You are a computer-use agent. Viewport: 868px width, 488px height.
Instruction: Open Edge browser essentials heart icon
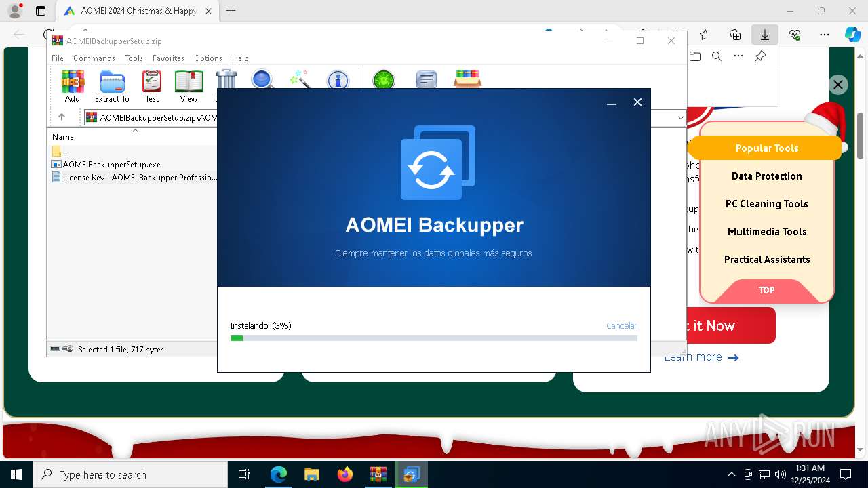(x=795, y=35)
